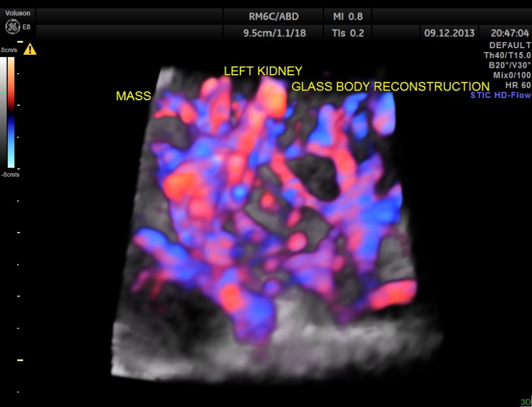
Task: Click the 09.12.2013 date display
Action: (449, 33)
